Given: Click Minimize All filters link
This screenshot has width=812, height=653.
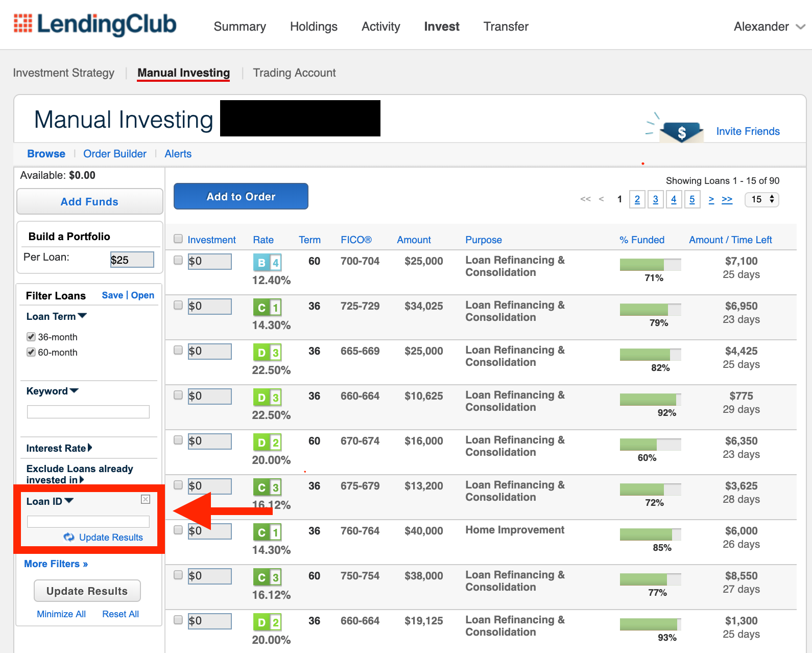Looking at the screenshot, I should (x=61, y=614).
